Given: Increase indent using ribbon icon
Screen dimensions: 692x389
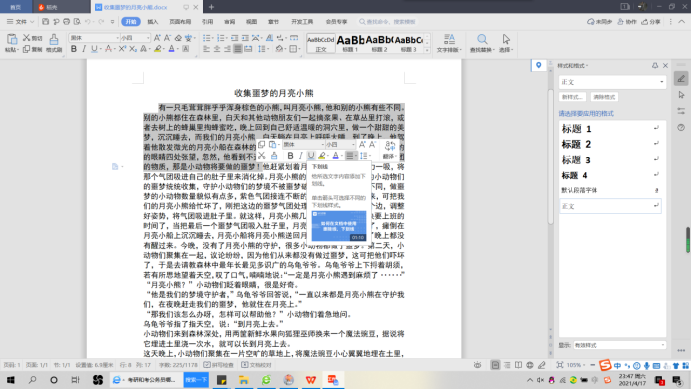Looking at the screenshot, I should coord(245,38).
